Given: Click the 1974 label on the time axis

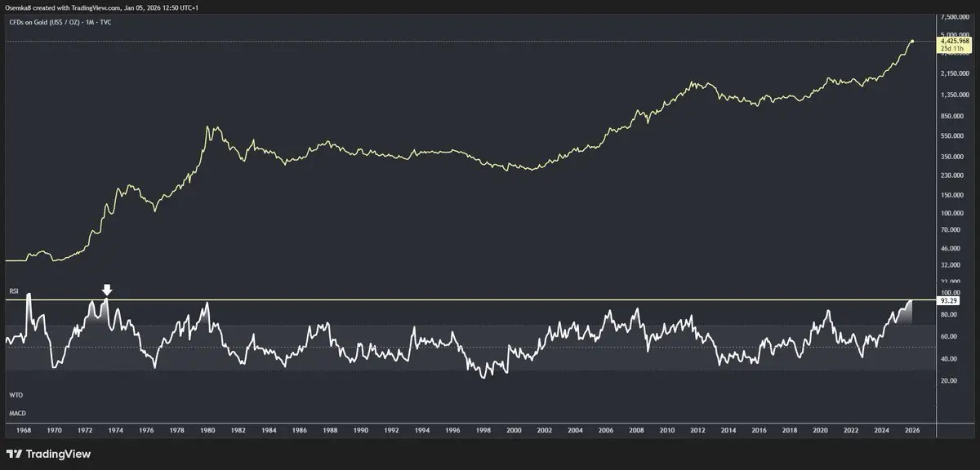Looking at the screenshot, I should click(x=115, y=429).
